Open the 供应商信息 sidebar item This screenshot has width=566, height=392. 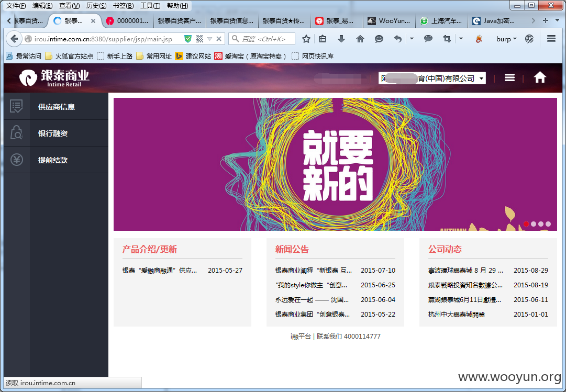[56, 106]
